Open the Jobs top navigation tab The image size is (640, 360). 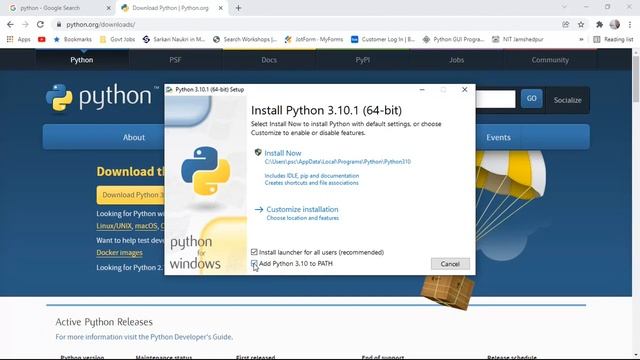click(456, 60)
